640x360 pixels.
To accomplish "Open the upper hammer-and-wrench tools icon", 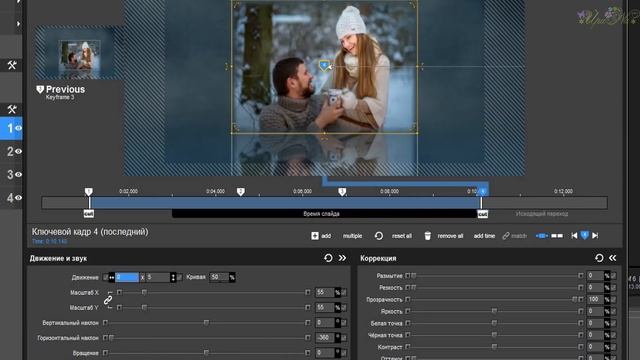I will pos(11,65).
